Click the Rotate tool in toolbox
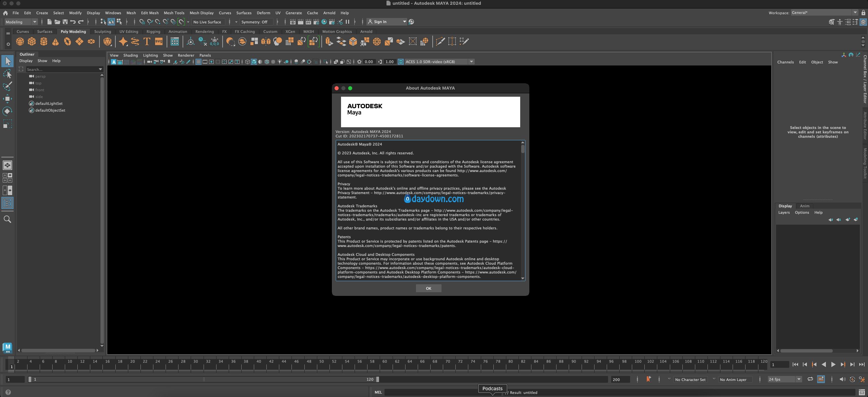This screenshot has height=397, width=868. [7, 111]
